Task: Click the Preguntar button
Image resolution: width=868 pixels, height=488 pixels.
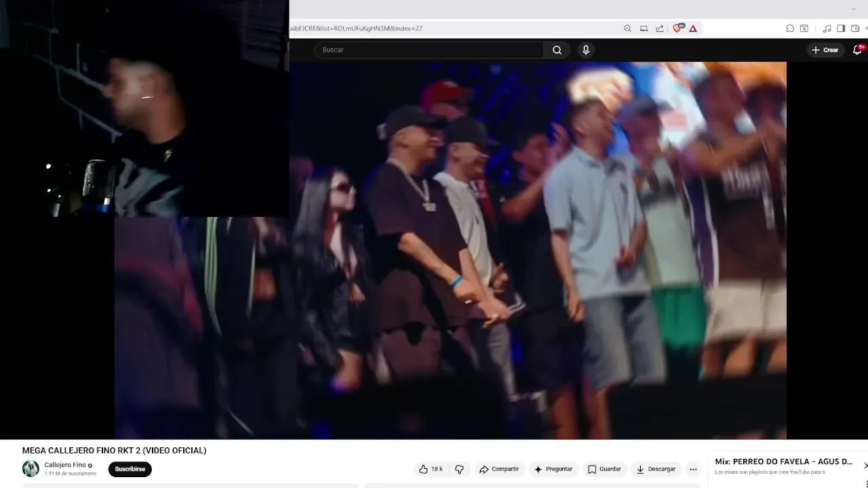Action: tap(553, 469)
